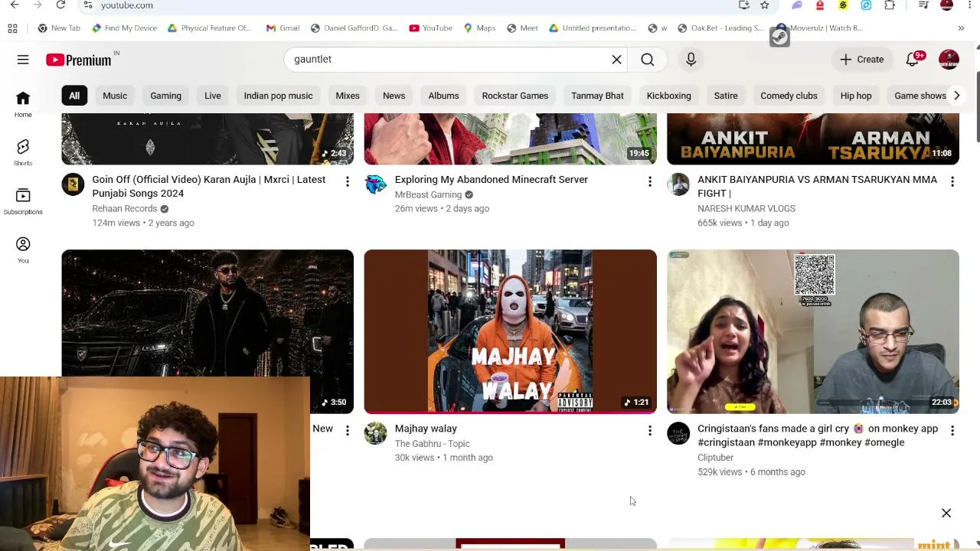Click the Create button

[861, 59]
